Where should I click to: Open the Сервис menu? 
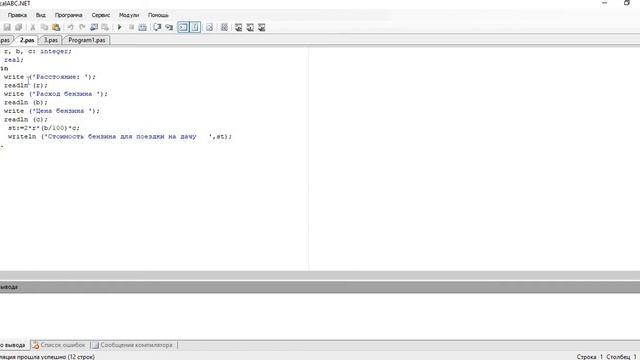101,15
